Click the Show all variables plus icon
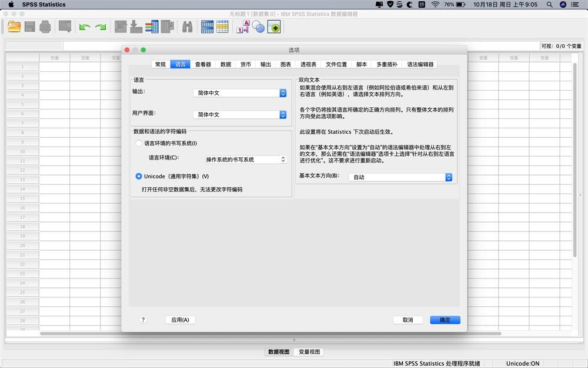Screen dimensions: 588x368 (274, 26)
